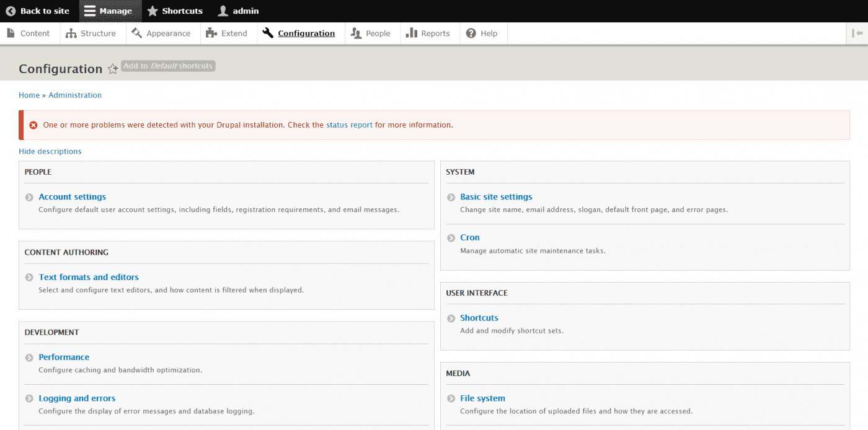
Task: Click the USER INTERFACE section heading
Action: [477, 293]
